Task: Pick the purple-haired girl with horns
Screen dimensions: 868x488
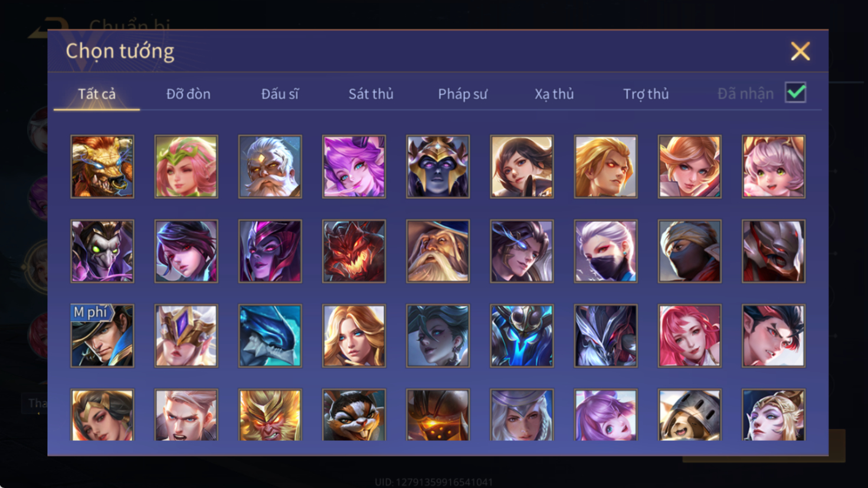Action: pos(353,166)
